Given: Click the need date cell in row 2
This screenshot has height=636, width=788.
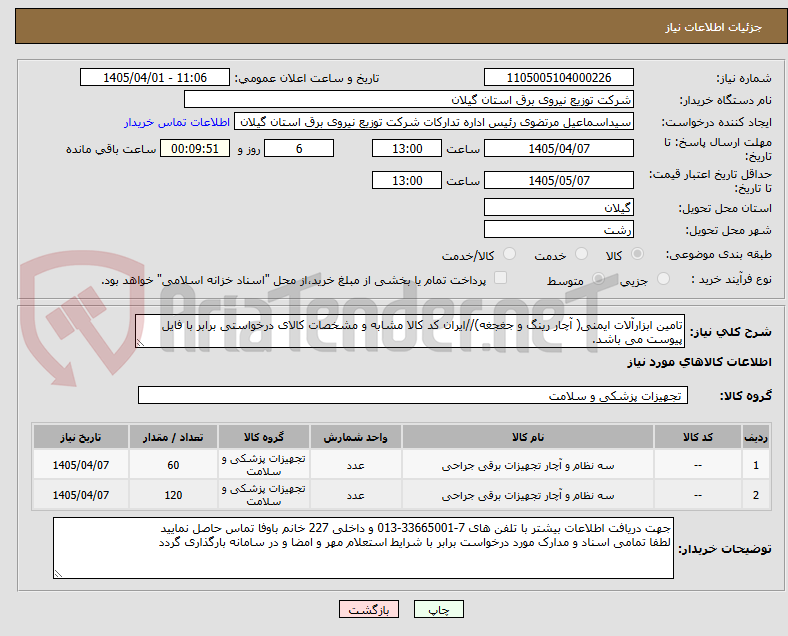Looking at the screenshot, I should (x=81, y=495).
